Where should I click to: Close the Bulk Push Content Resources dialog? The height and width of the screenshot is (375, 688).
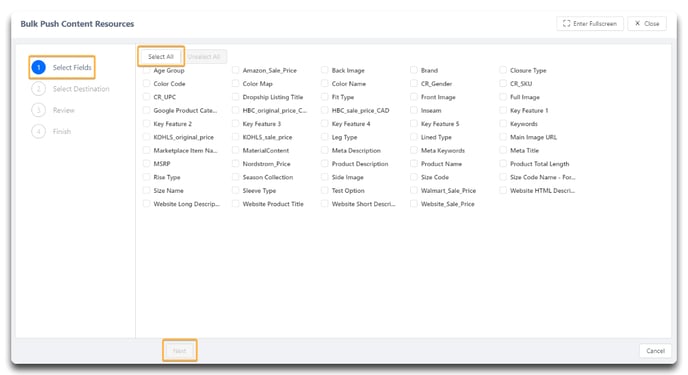coord(647,24)
